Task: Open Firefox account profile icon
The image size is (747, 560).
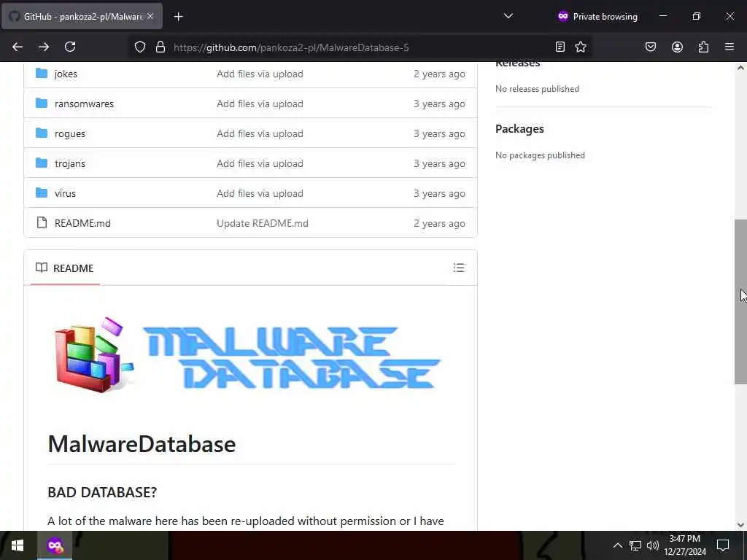Action: pyautogui.click(x=677, y=47)
